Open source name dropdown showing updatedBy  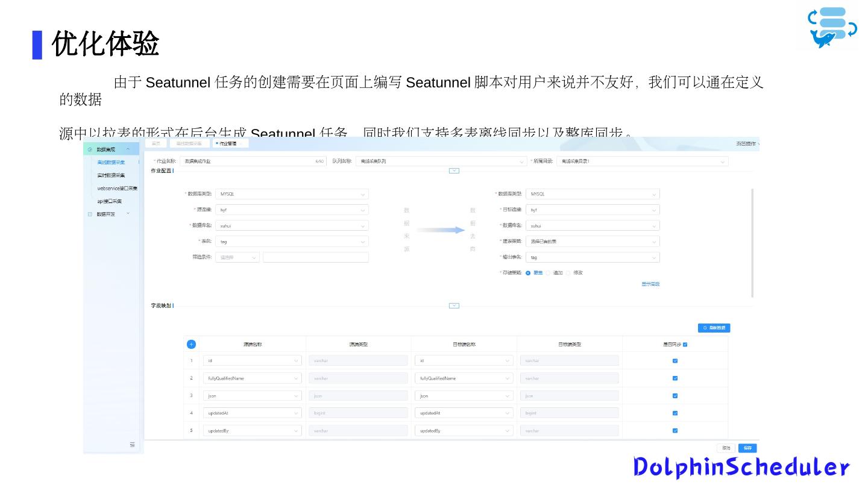coord(253,431)
